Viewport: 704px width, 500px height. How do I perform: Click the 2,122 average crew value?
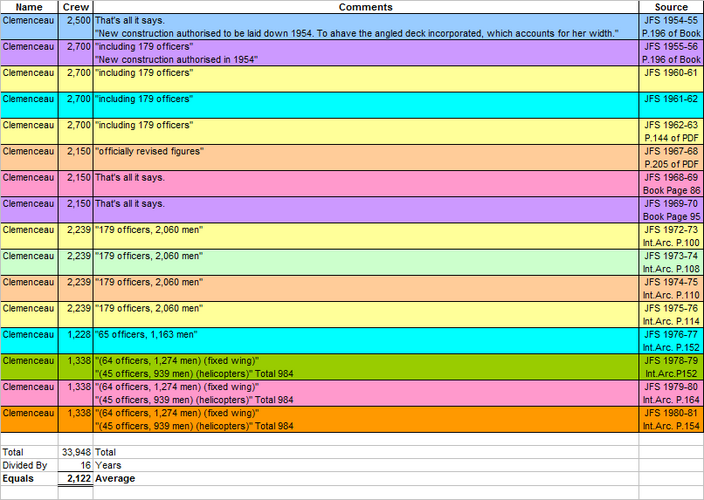coord(79,478)
